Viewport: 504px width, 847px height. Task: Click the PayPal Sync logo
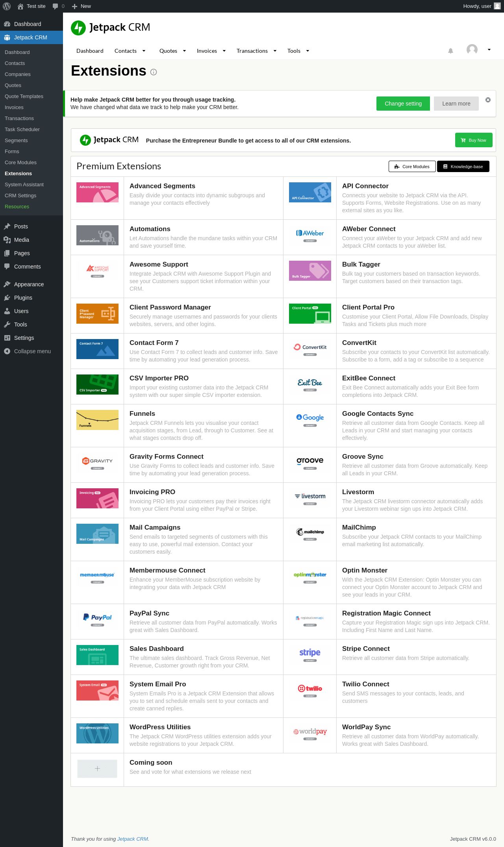click(x=97, y=619)
